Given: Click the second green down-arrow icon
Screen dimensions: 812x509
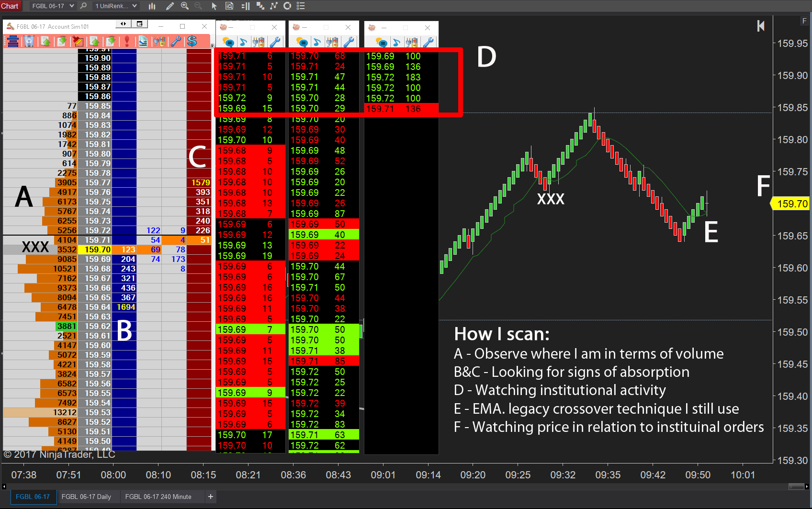Looking at the screenshot, I should coord(110,41).
